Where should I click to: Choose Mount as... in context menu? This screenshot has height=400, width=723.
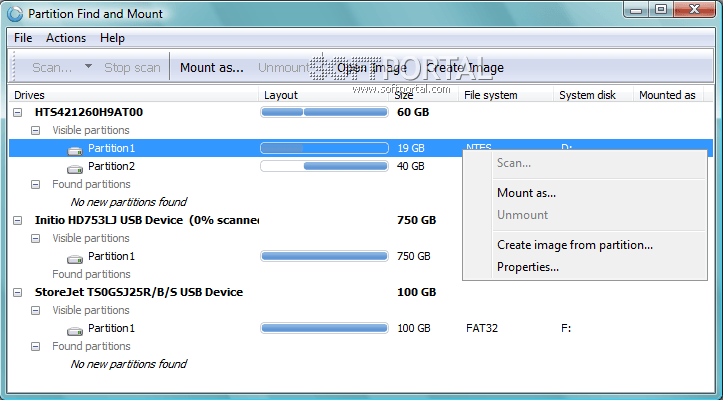pyautogui.click(x=526, y=193)
